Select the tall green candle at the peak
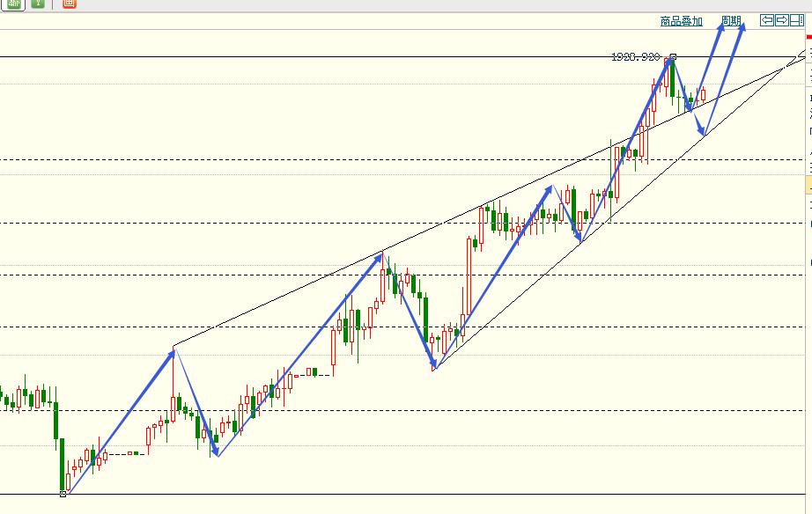Image resolution: width=812 pixels, height=514 pixels. click(672, 77)
